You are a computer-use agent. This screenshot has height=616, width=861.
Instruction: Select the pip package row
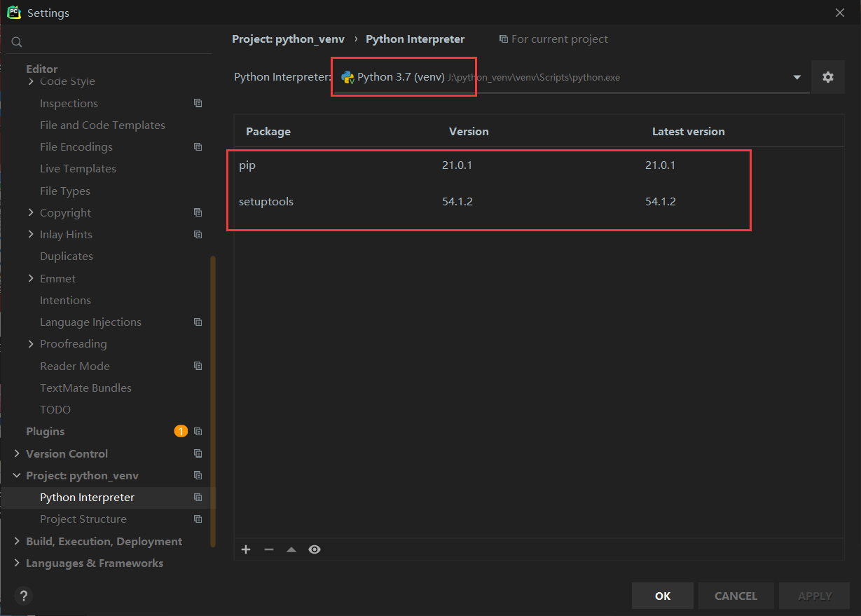pyautogui.click(x=539, y=165)
